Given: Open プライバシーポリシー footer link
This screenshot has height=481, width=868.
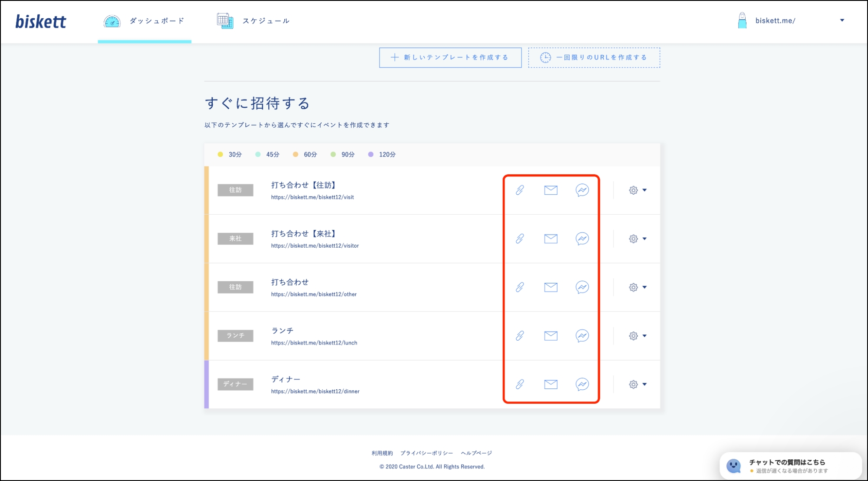Looking at the screenshot, I should pos(426,453).
